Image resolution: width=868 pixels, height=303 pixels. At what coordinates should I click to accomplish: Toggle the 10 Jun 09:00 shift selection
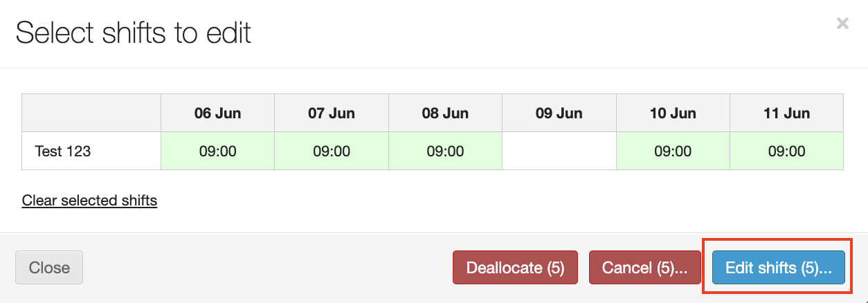[673, 151]
